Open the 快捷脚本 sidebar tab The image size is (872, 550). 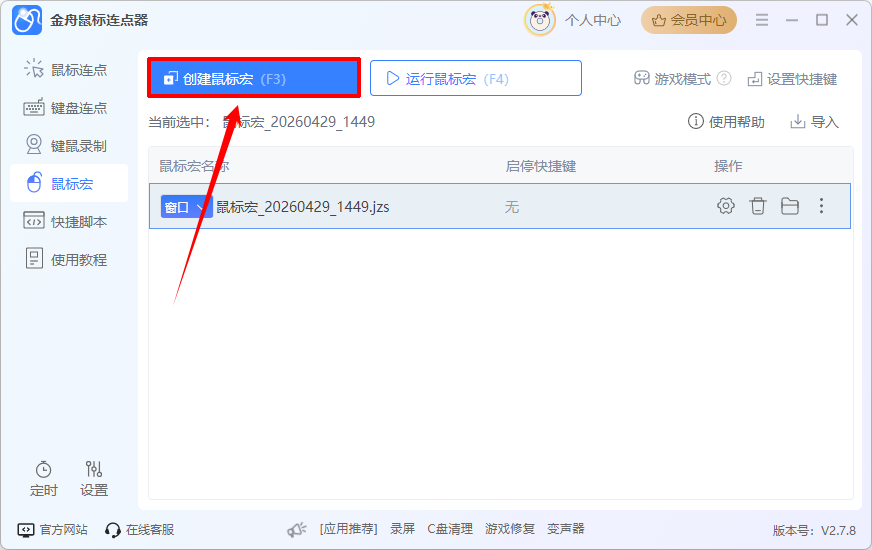coord(69,221)
